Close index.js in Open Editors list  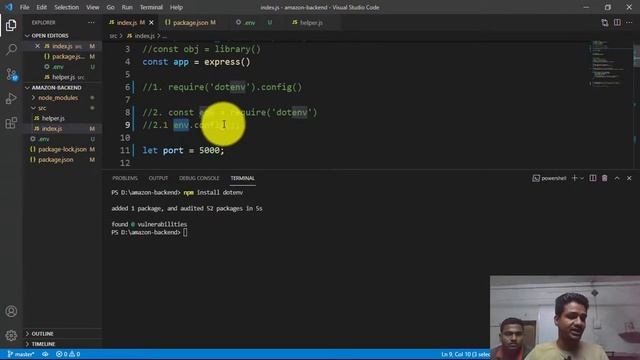click(37, 46)
